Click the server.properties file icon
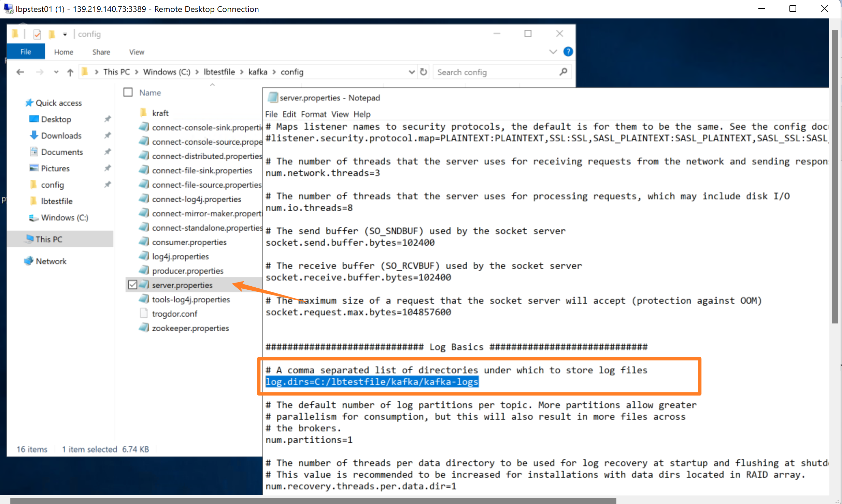Screen dimensions: 842x504 click(x=144, y=284)
